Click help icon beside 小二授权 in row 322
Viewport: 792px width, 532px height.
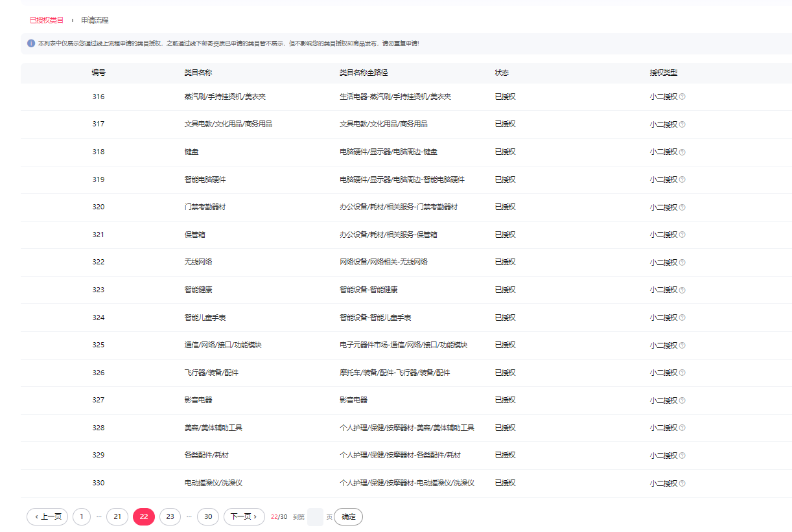point(682,262)
